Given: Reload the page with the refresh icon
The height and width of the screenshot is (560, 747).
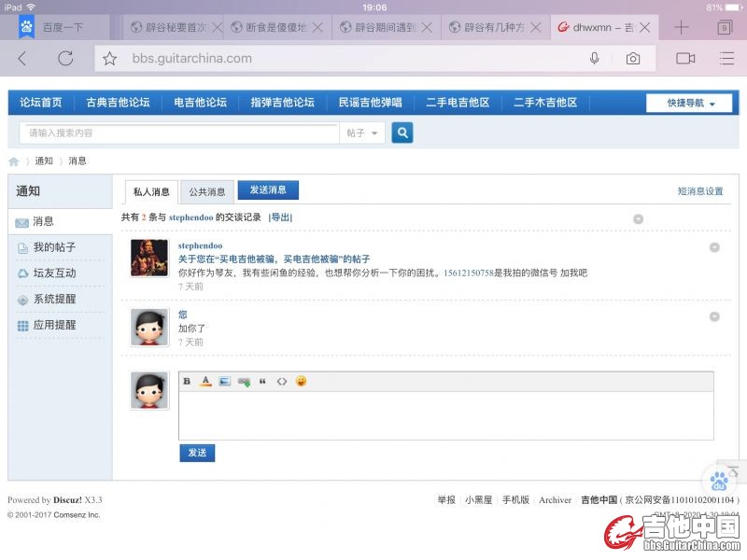Looking at the screenshot, I should point(65,58).
